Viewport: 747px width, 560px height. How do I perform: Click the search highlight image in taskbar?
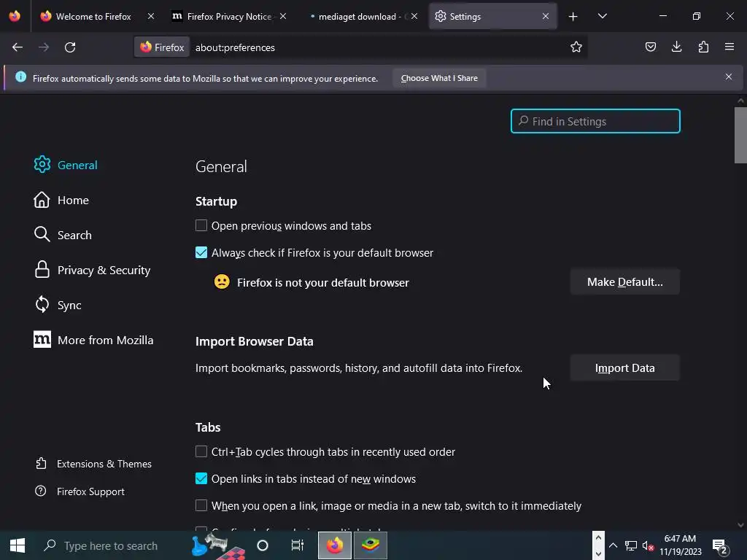(x=218, y=545)
